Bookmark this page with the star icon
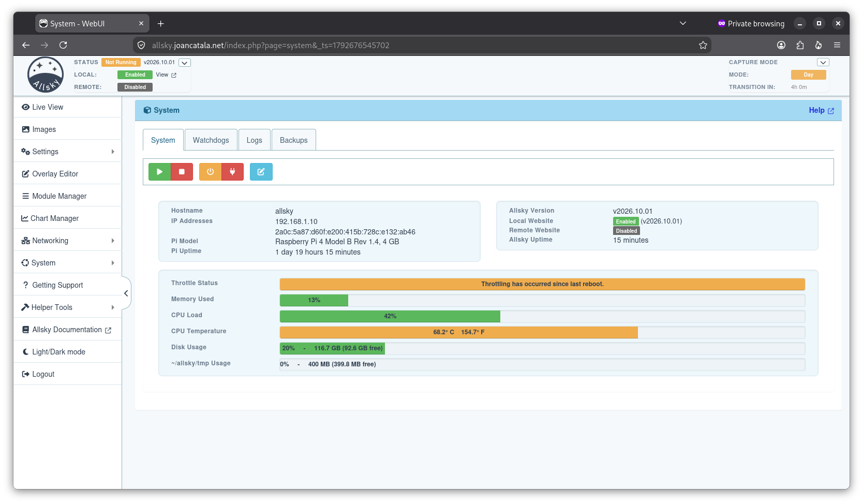 click(703, 45)
